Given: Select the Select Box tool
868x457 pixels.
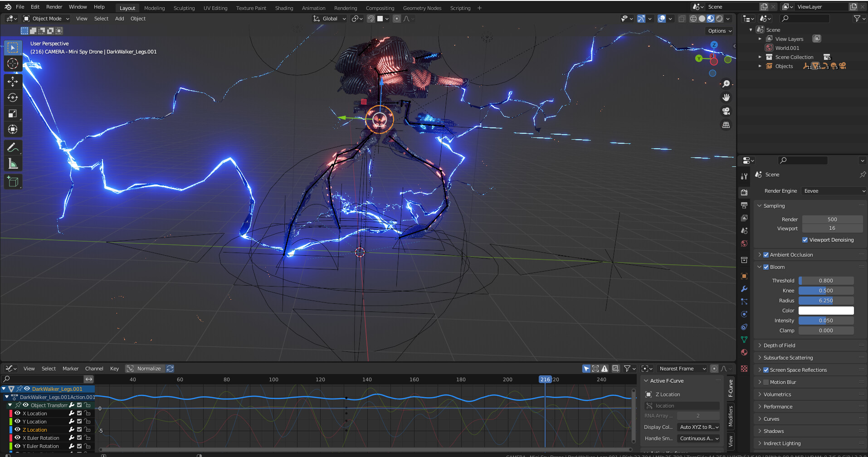Looking at the screenshot, I should click(x=13, y=48).
